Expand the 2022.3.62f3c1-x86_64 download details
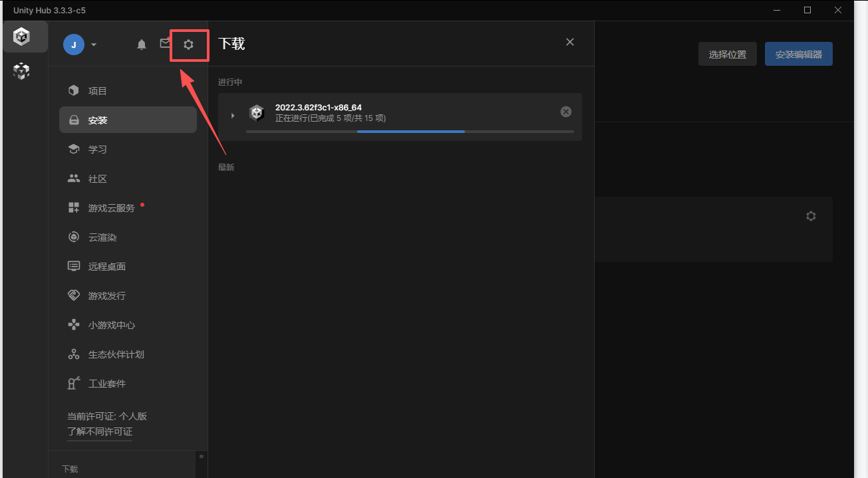This screenshot has height=478, width=868. click(x=233, y=116)
